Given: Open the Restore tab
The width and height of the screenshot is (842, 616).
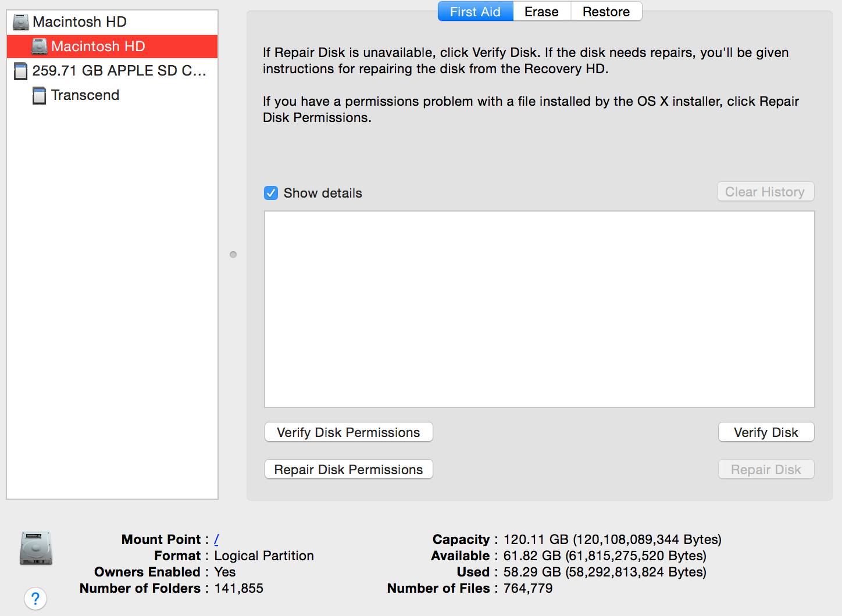Looking at the screenshot, I should tap(606, 12).
